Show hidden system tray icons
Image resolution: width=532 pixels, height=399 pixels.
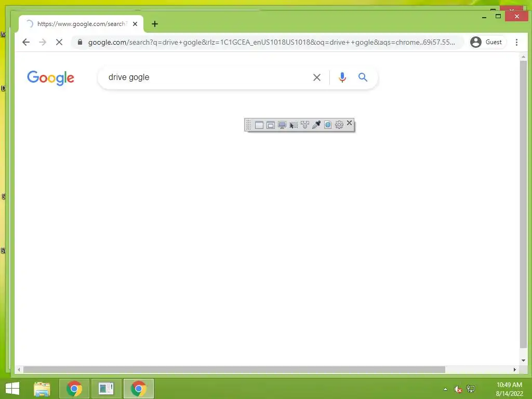[445, 389]
